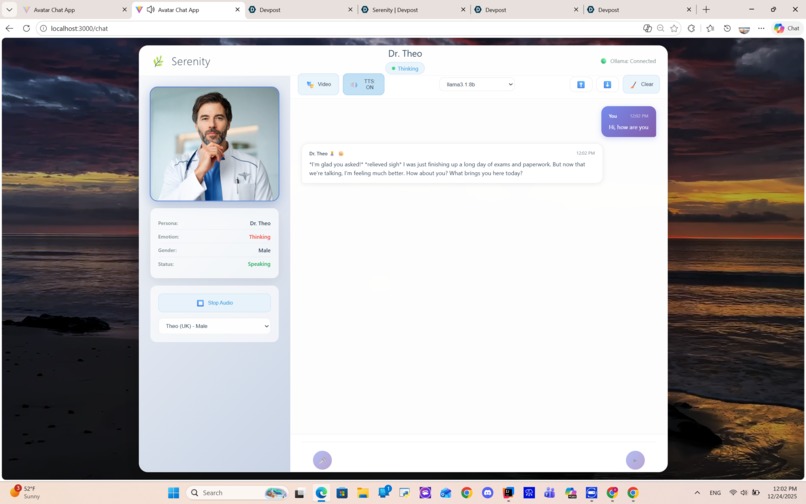Open the clock showing 12:02 PM in the taskbar
806x504 pixels.
click(784, 493)
